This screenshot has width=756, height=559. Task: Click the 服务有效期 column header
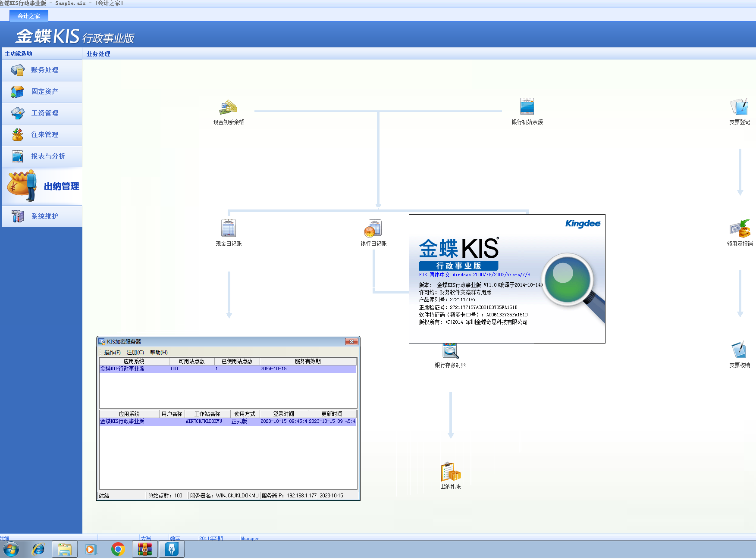click(308, 361)
